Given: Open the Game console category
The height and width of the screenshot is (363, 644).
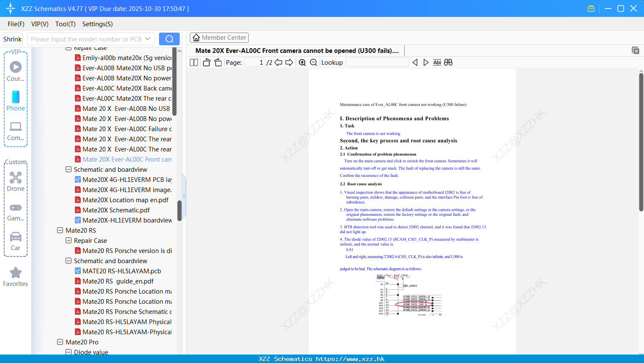Looking at the screenshot, I should [x=16, y=212].
